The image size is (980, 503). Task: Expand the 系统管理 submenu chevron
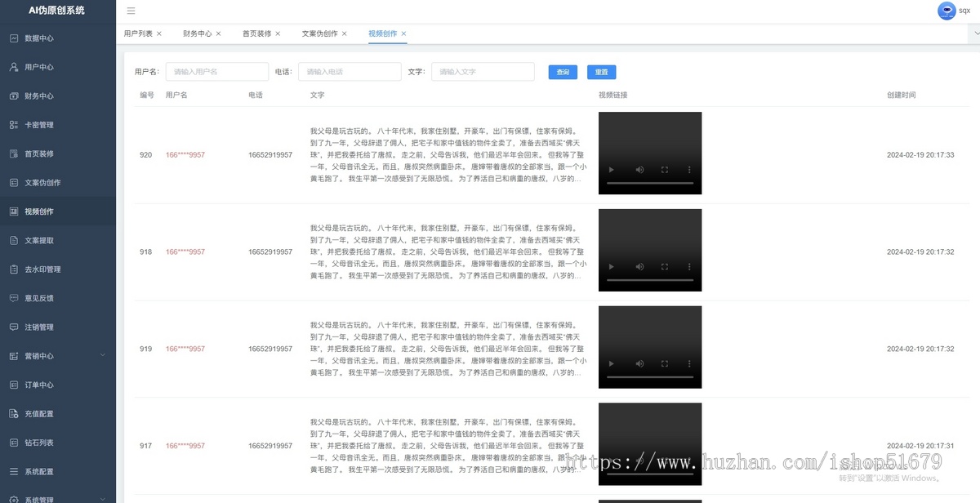[x=102, y=499]
